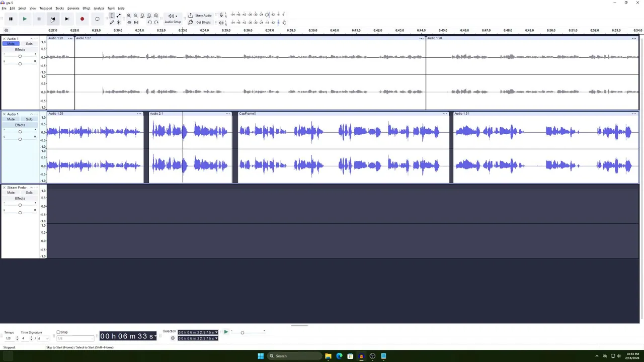Collapse the first Audio 1 track
The height and width of the screenshot is (362, 644).
pyautogui.click(x=31, y=39)
